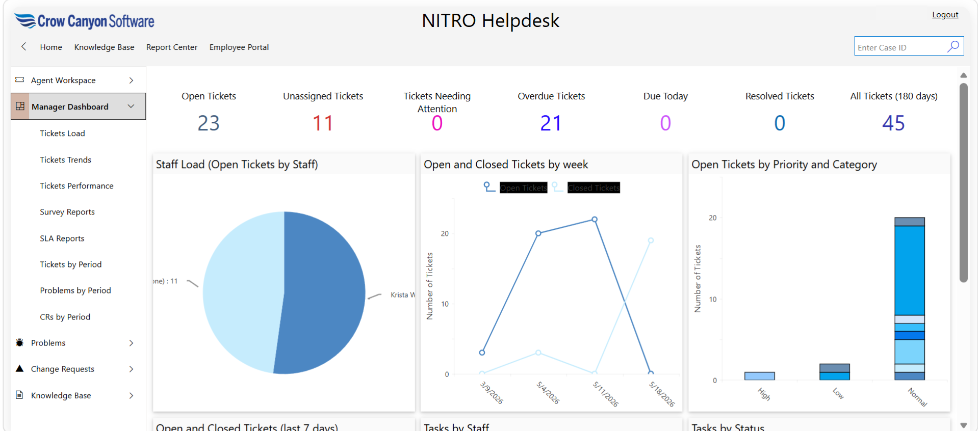Click the Change Requests triangle icon

(20, 368)
